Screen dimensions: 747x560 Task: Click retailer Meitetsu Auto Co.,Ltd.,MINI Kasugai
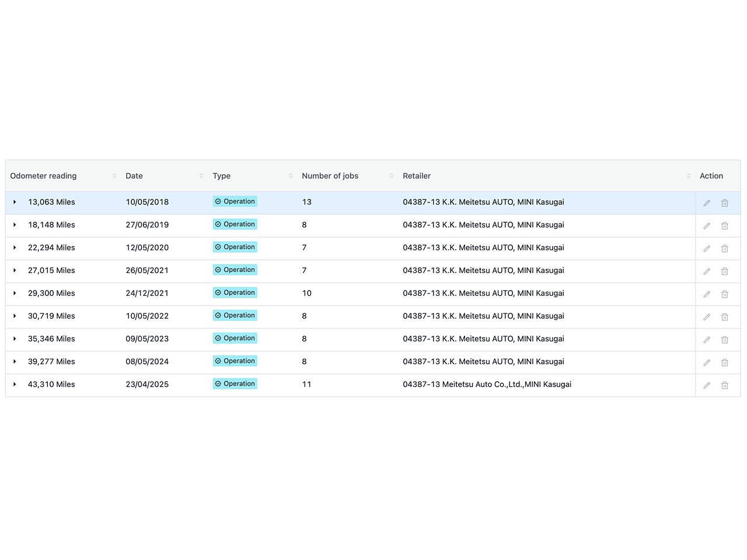[x=487, y=384]
